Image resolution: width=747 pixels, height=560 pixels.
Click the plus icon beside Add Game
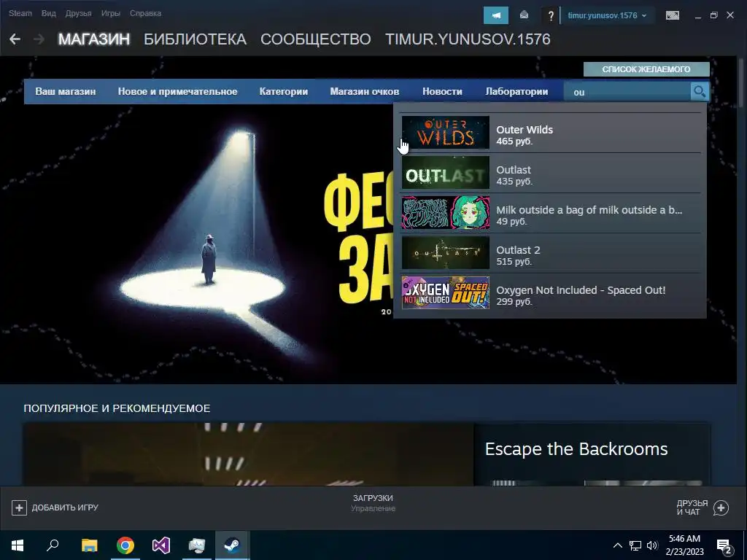click(x=19, y=507)
